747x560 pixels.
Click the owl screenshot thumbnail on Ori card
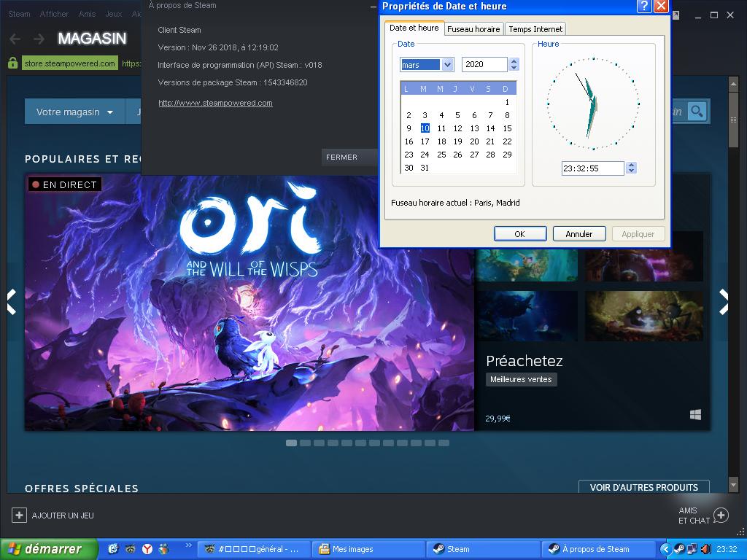(527, 316)
